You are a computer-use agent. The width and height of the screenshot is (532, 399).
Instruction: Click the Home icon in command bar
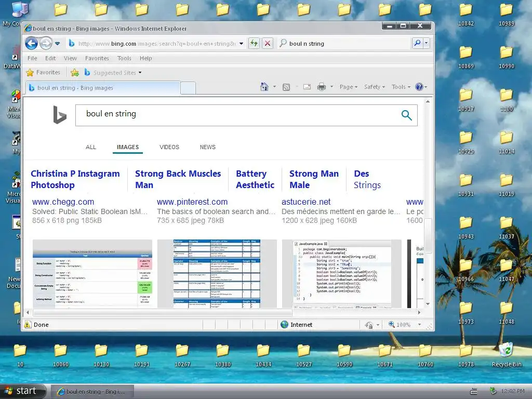(x=264, y=87)
